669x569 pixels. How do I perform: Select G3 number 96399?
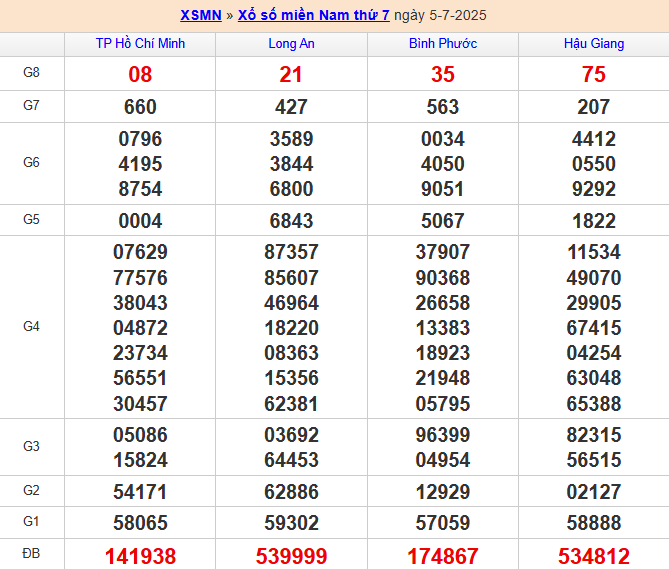tap(443, 435)
